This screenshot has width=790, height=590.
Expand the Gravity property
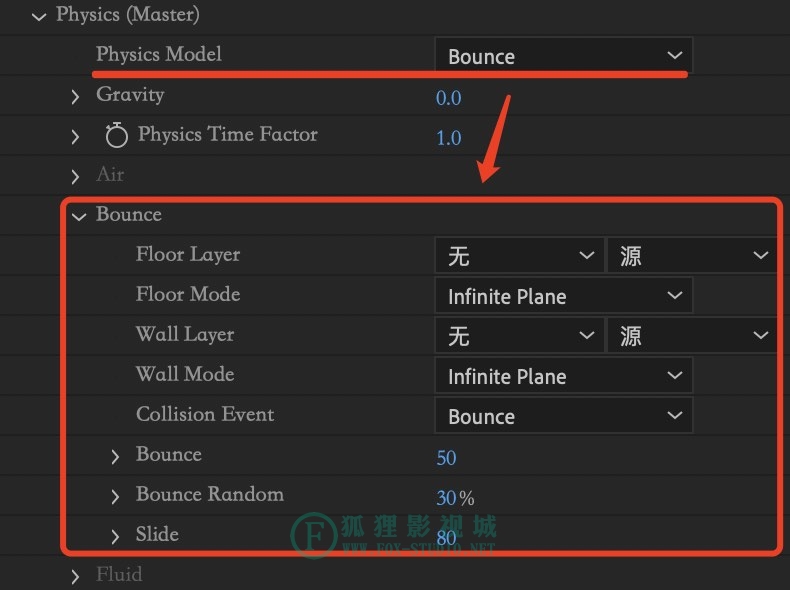click(75, 96)
